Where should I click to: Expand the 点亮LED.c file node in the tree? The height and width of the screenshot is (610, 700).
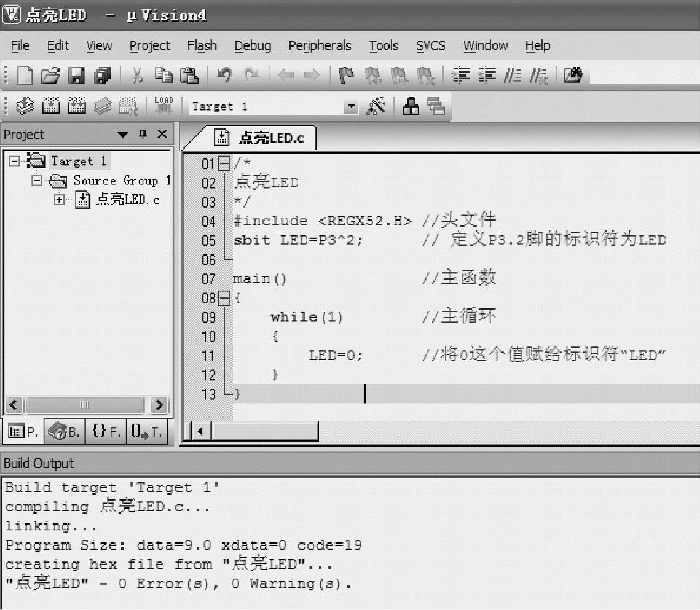point(59,200)
